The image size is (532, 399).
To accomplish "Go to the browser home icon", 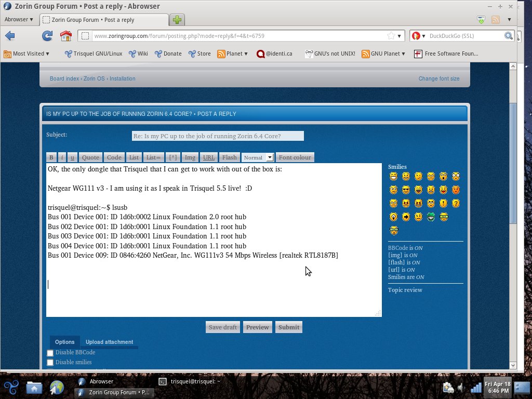I will coord(66,36).
